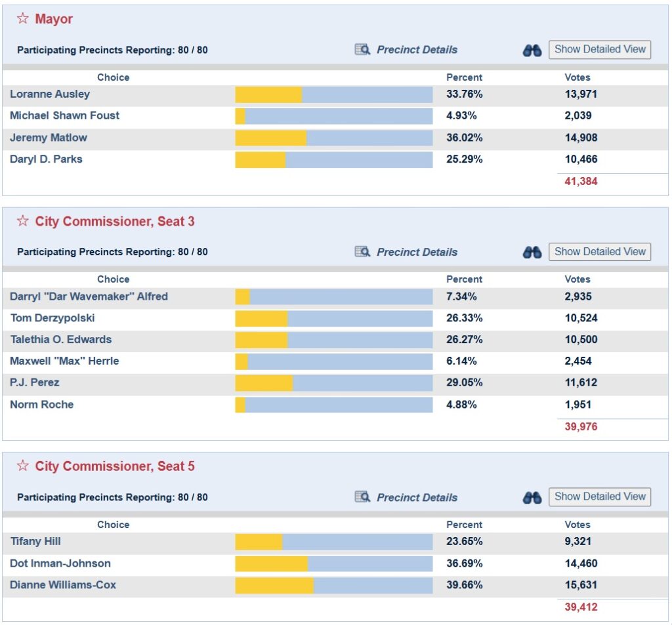
Task: Click the binoculars icon in the Mayor section
Action: [x=532, y=50]
